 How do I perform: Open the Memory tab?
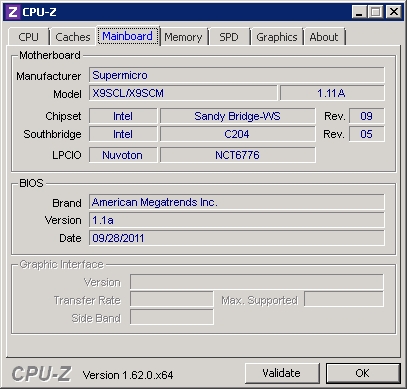(183, 37)
